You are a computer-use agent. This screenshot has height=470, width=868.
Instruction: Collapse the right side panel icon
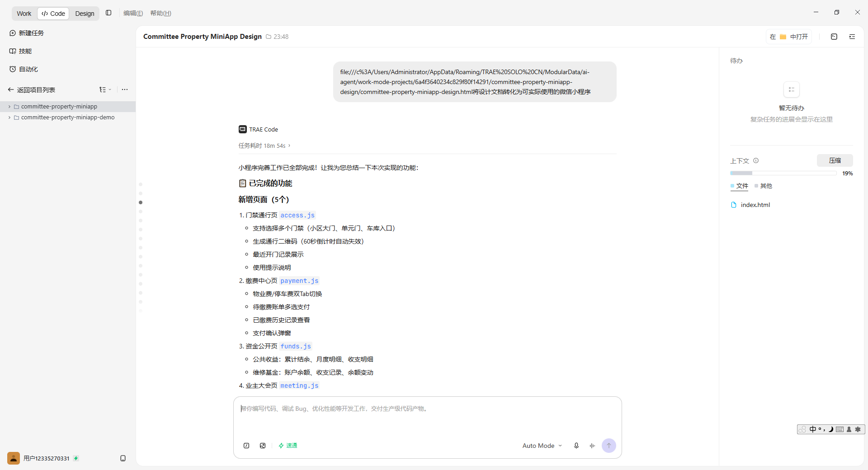[x=852, y=37]
